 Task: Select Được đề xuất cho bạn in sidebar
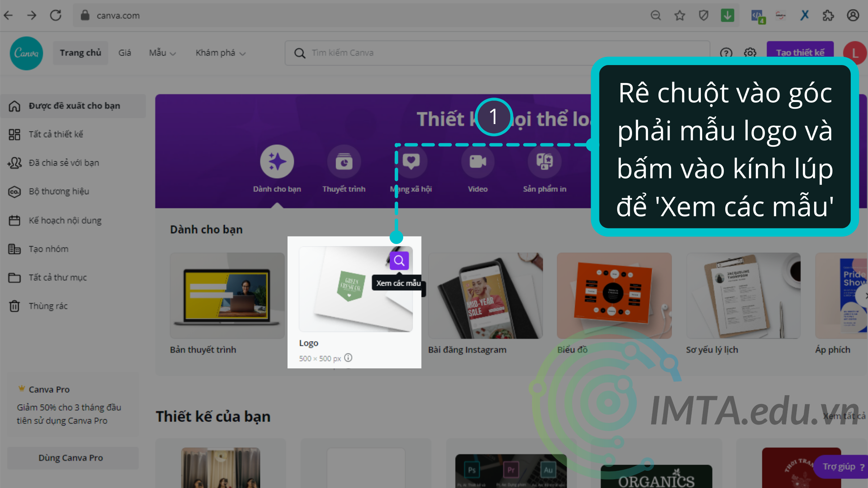73,106
